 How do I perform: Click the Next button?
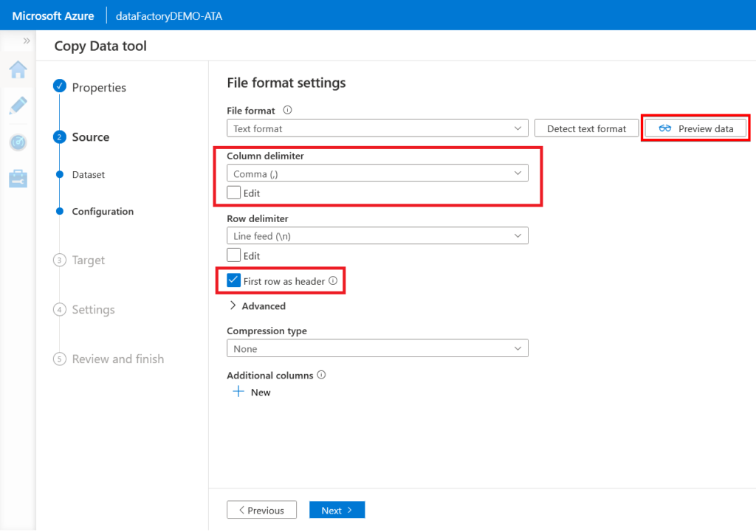337,510
